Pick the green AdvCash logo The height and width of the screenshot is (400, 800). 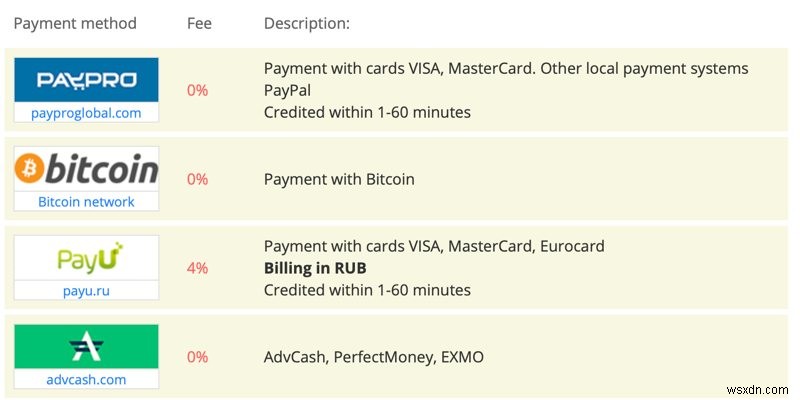point(86,347)
